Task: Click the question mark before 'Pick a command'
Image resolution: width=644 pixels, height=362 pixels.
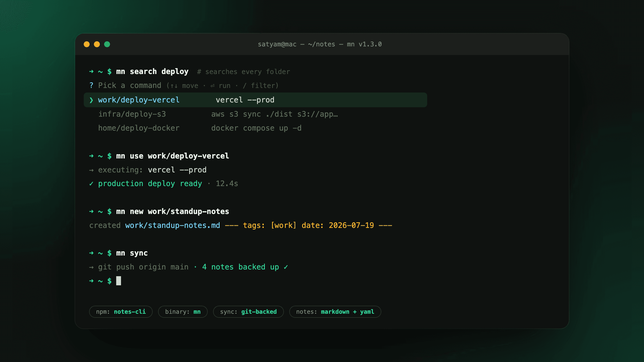Action: pyautogui.click(x=91, y=86)
